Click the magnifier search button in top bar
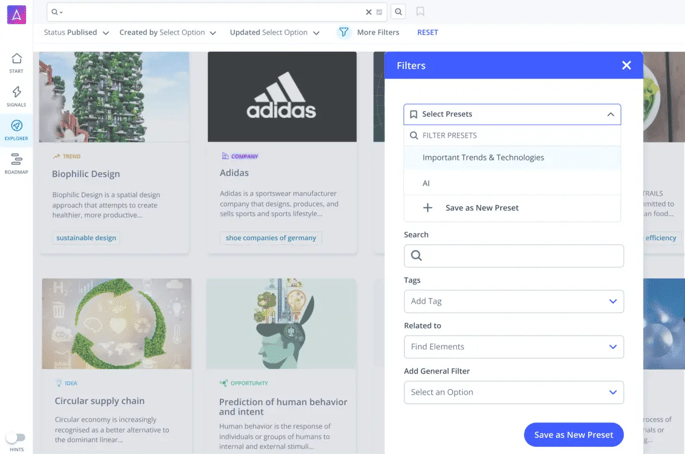The image size is (685, 454). [398, 12]
